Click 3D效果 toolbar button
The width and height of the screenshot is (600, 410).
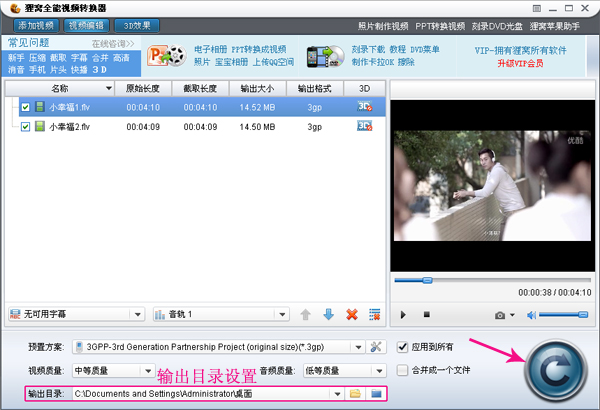[x=137, y=26]
